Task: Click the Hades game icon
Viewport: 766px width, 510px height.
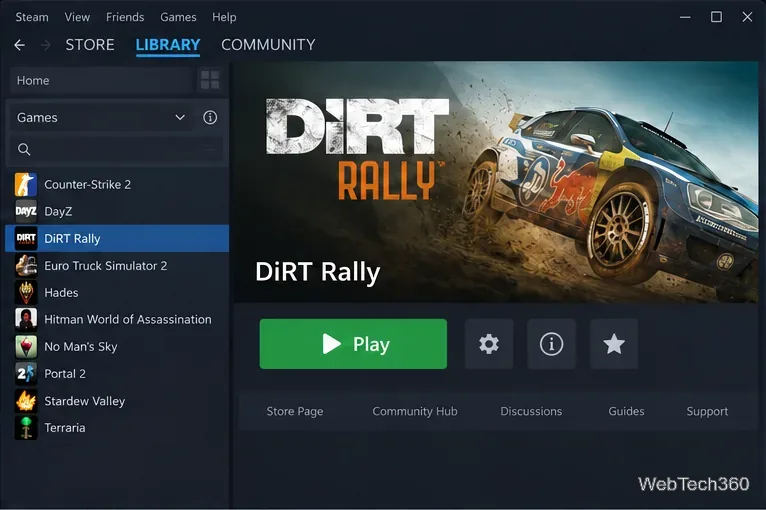Action: 26,293
